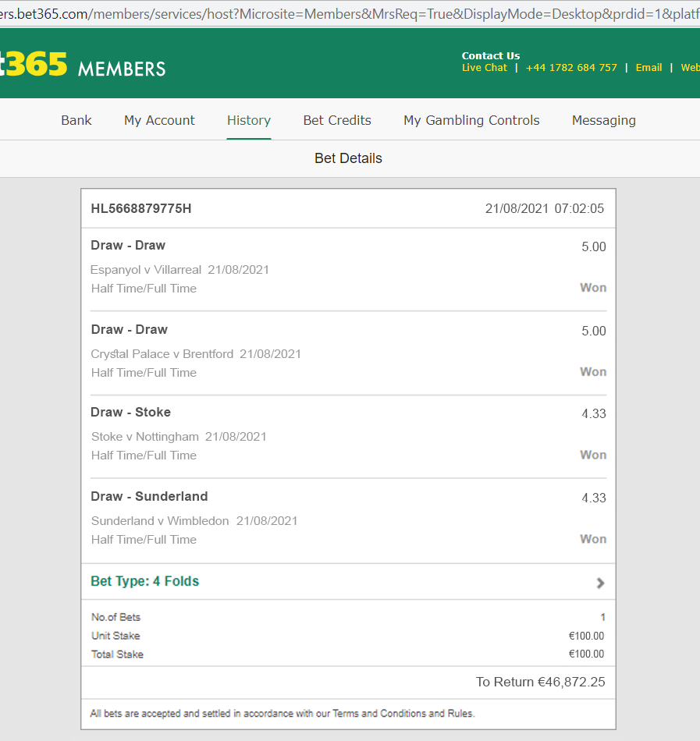Click the 4.33 odds for Draw - Sunderland

594,498
